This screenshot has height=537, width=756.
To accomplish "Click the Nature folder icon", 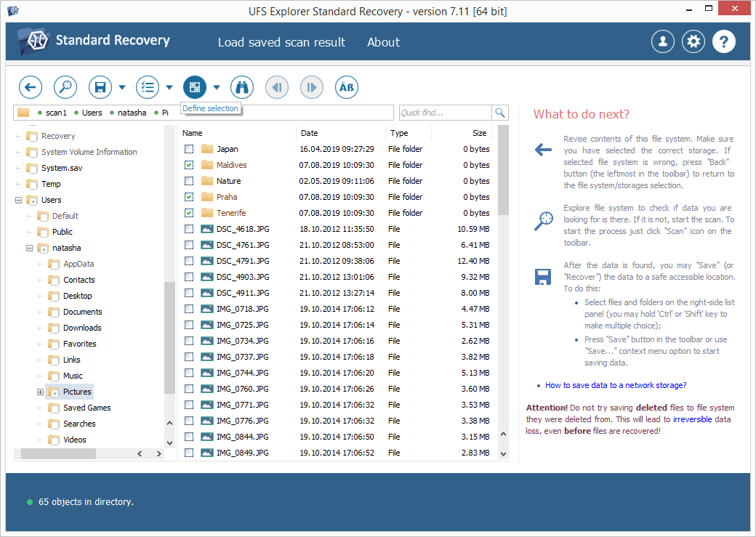I will [207, 181].
